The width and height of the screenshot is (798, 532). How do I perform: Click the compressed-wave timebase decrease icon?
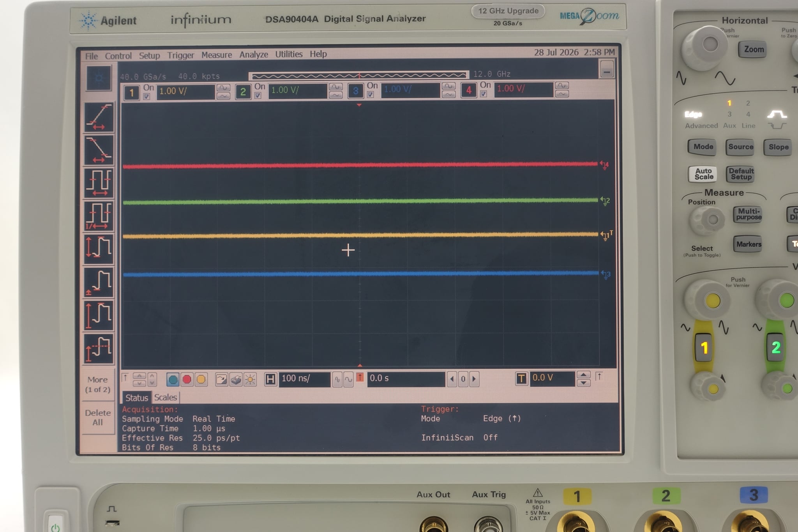(x=337, y=379)
